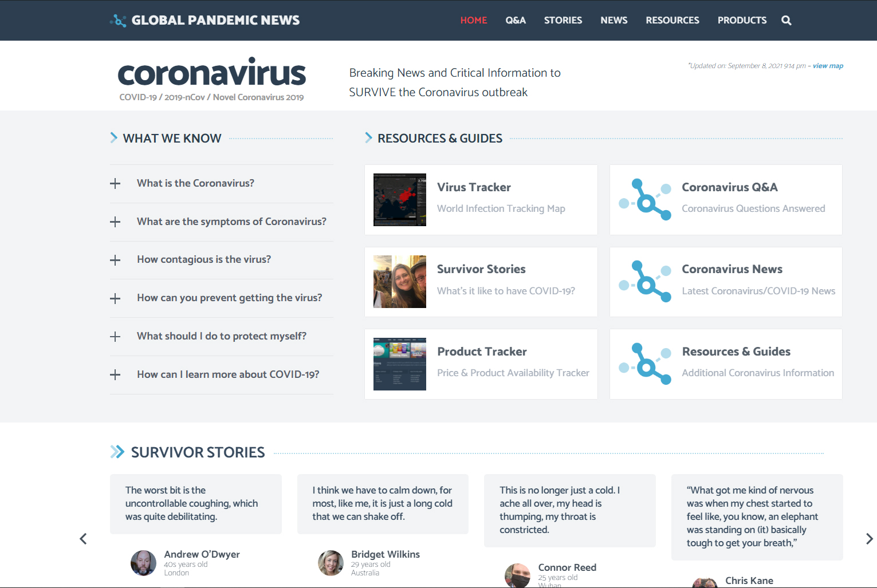Advance survivor stories with right arrow
Image resolution: width=877 pixels, height=588 pixels.
pos(869,539)
